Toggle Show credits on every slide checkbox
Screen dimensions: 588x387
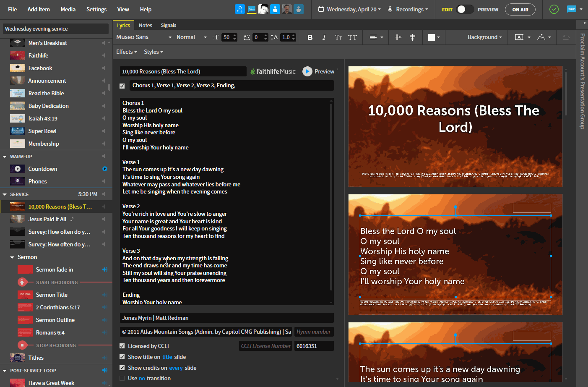pos(122,368)
